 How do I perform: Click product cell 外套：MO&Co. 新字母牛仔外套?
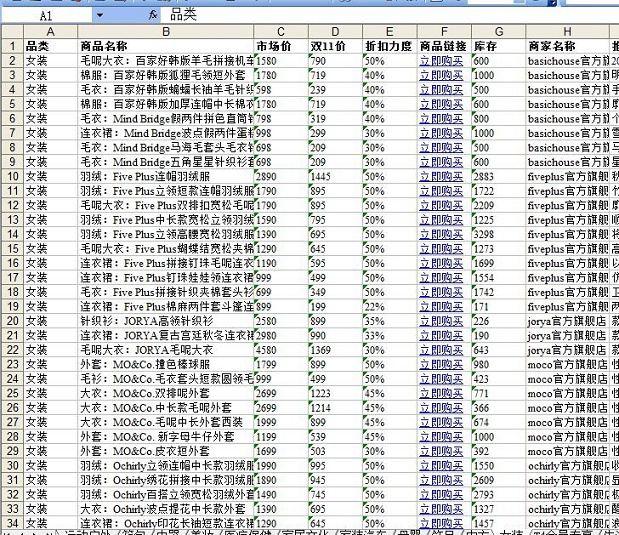166,437
